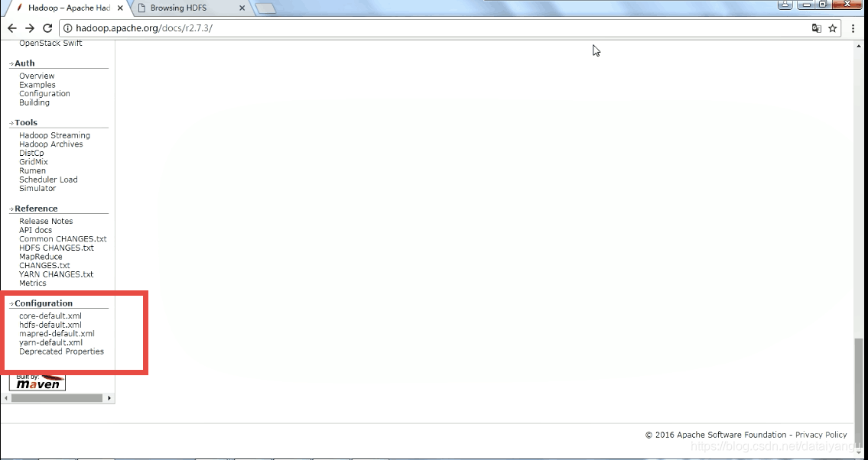
Task: Open a new tab with the new-tab button
Action: (265, 8)
